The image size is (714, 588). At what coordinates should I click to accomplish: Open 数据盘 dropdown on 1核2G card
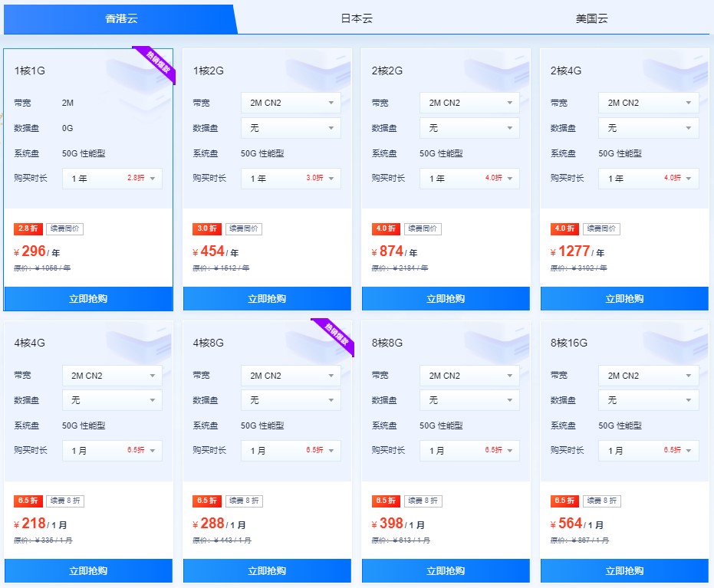click(x=291, y=128)
